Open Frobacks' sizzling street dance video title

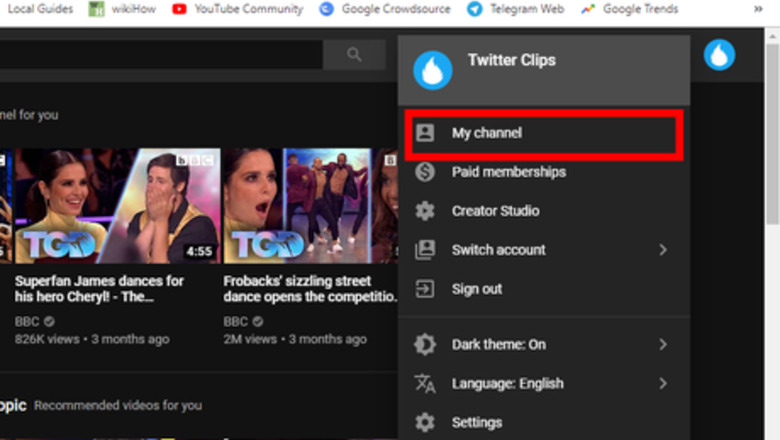(x=310, y=289)
